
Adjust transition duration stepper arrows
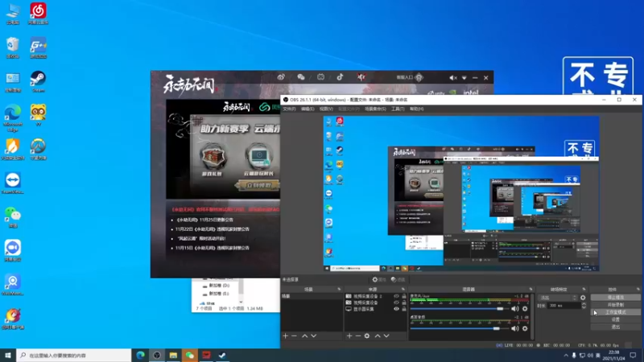pyautogui.click(x=584, y=306)
